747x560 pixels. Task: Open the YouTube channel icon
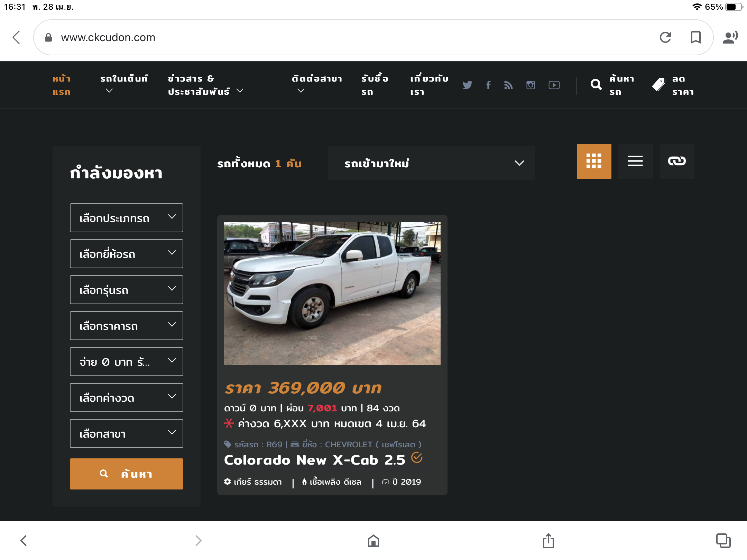(x=554, y=85)
